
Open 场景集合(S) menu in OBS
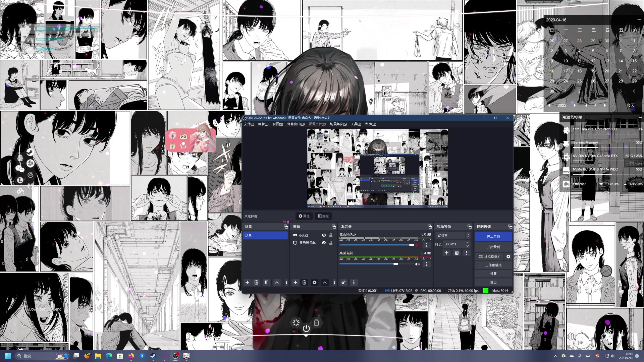coord(338,124)
